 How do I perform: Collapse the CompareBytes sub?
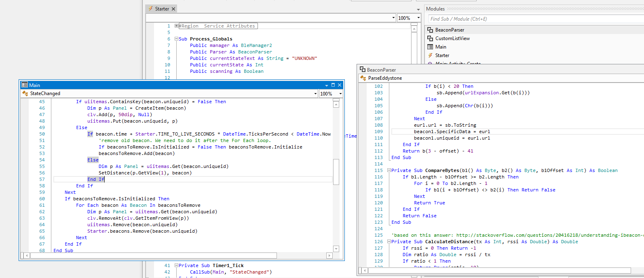tap(389, 170)
